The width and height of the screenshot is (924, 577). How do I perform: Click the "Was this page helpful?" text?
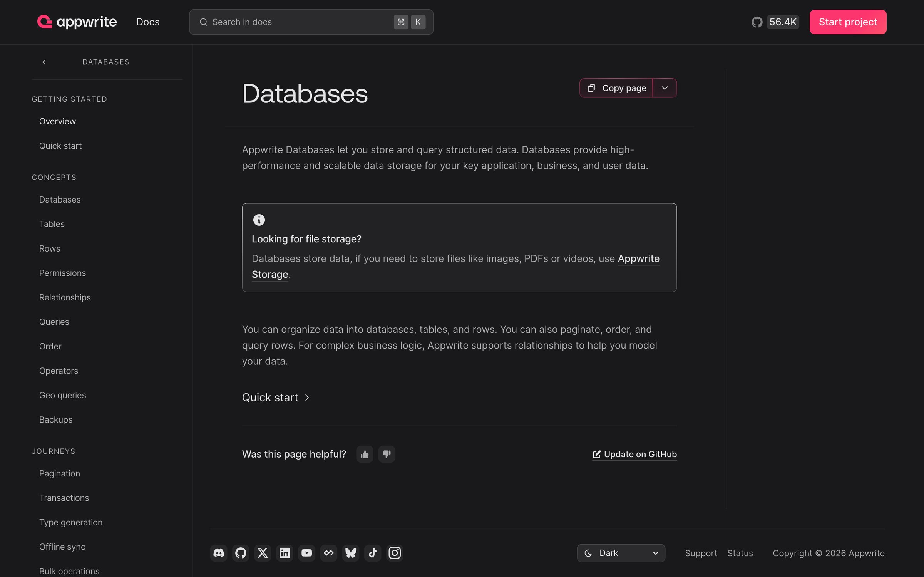(x=294, y=454)
